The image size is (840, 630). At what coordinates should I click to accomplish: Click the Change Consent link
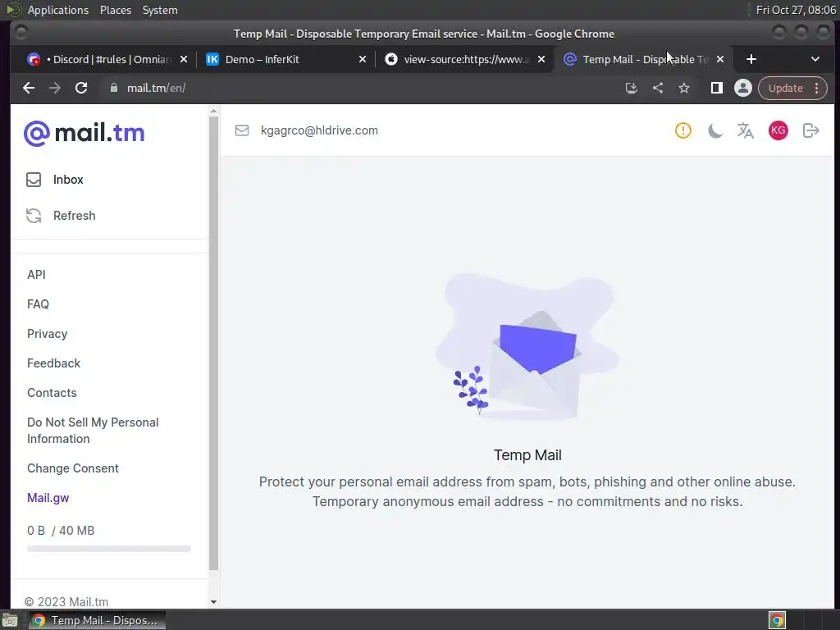(73, 468)
